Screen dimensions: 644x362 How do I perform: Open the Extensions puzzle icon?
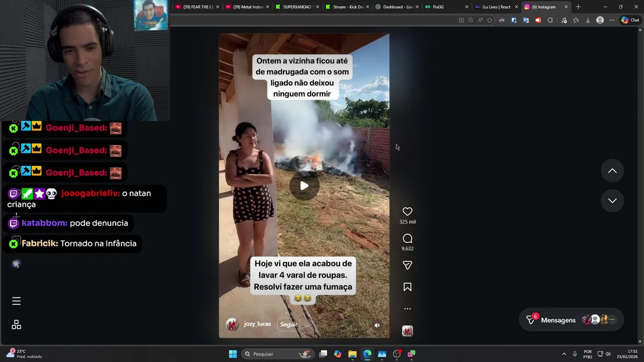click(550, 20)
